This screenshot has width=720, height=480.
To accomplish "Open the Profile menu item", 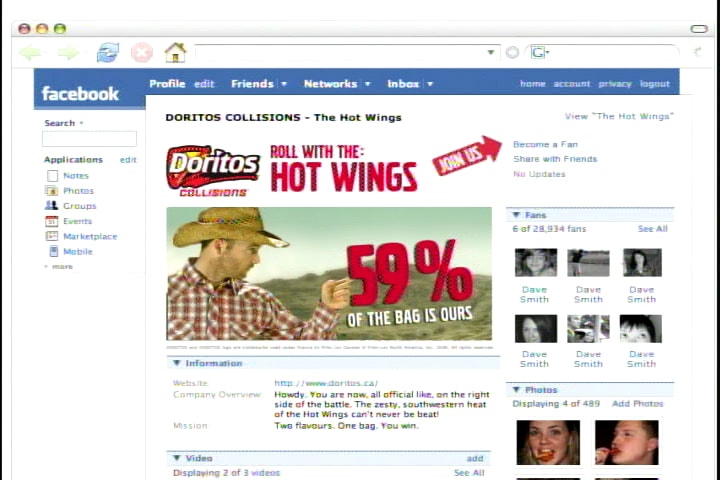I will tap(167, 84).
